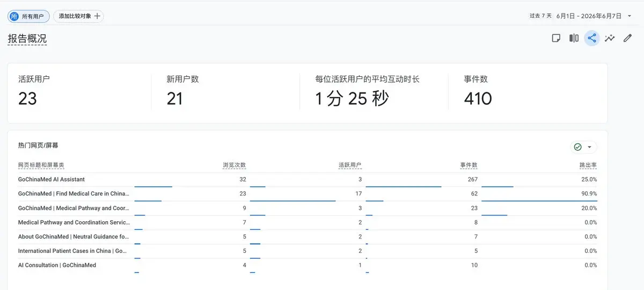Click AI Consultation | GoChinaMed row

[308, 265]
